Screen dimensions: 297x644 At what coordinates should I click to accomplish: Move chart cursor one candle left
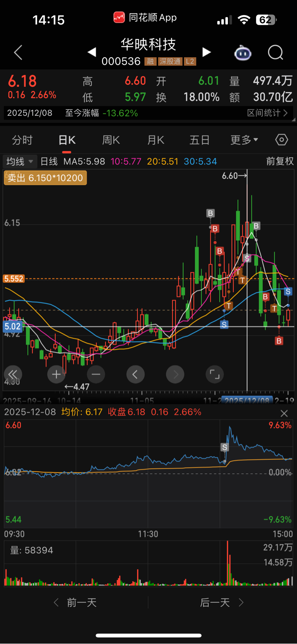135,374
